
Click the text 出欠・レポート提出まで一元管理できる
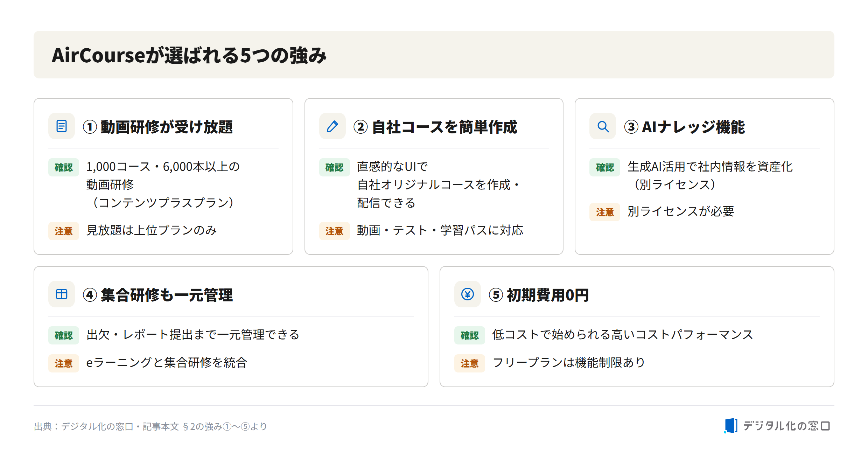click(x=193, y=335)
